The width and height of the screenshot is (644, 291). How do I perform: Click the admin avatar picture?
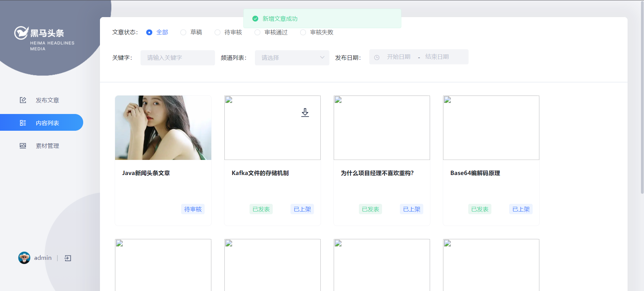click(x=24, y=258)
